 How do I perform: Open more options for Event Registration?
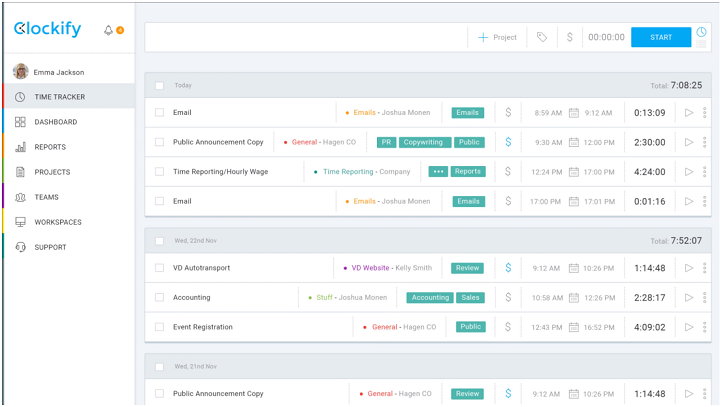click(704, 327)
